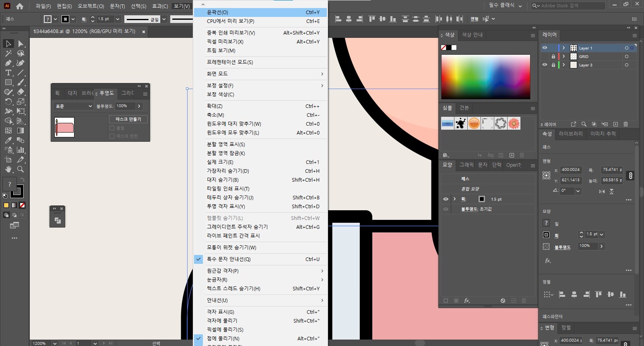Screen dimensions: 644x346
Task: Toggle visibility of Layer 3
Action: click(545, 65)
